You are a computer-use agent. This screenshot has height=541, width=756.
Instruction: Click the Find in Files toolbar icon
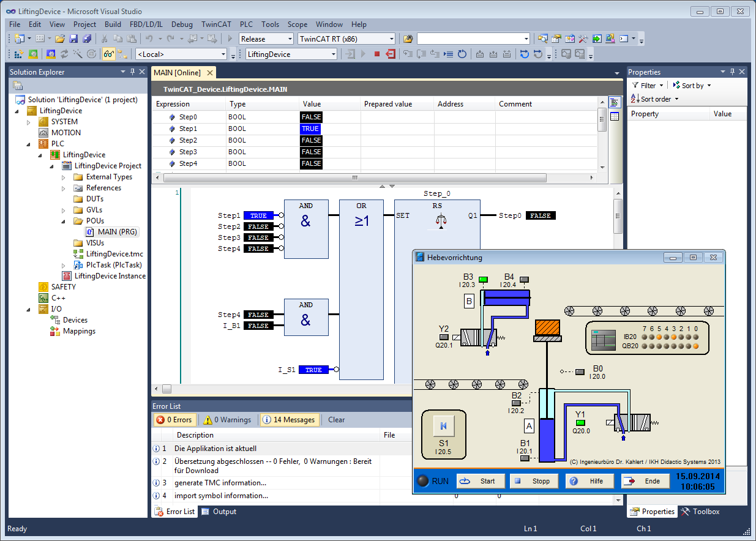[408, 39]
